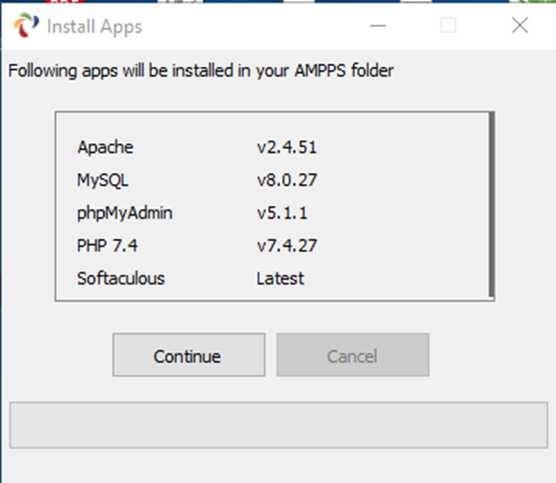556x483 pixels.
Task: Click the version text v7.4.27
Action: pos(287,246)
